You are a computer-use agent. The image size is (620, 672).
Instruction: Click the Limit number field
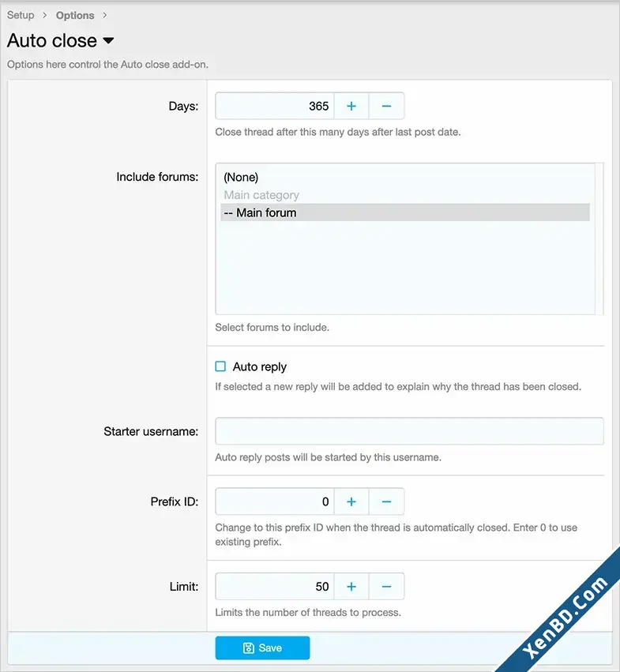[x=275, y=586]
